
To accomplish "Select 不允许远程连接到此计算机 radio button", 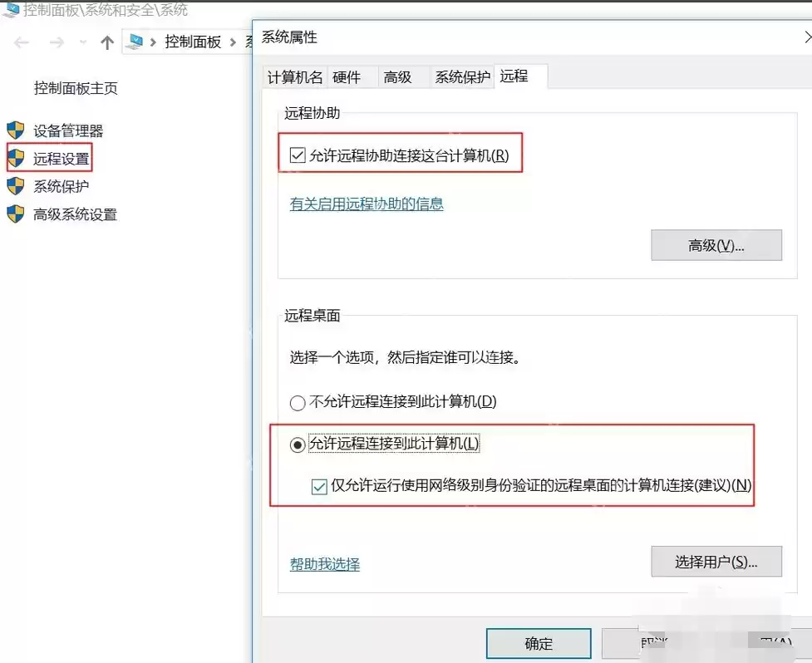I will click(297, 402).
